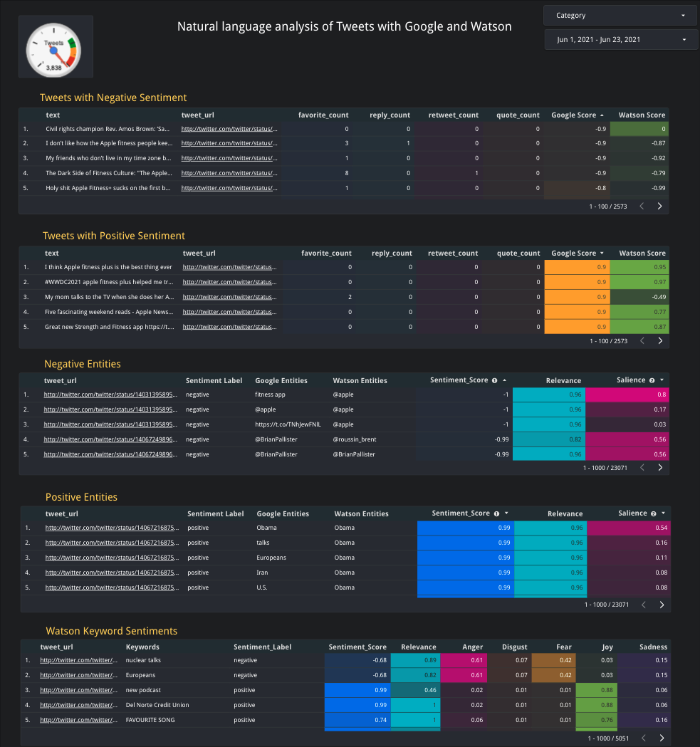
Task: Advance to next page of Watson Keyword Sentiments
Action: [x=661, y=738]
